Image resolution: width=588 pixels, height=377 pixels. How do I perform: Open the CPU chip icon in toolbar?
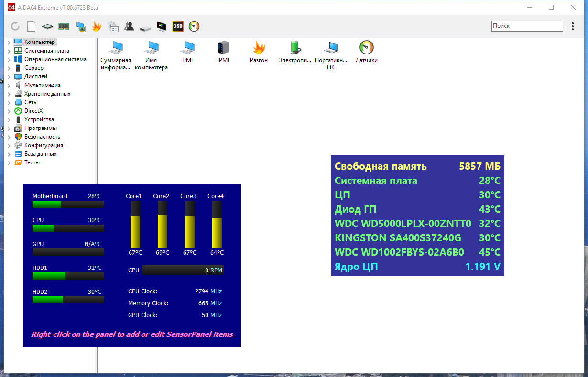coord(47,26)
